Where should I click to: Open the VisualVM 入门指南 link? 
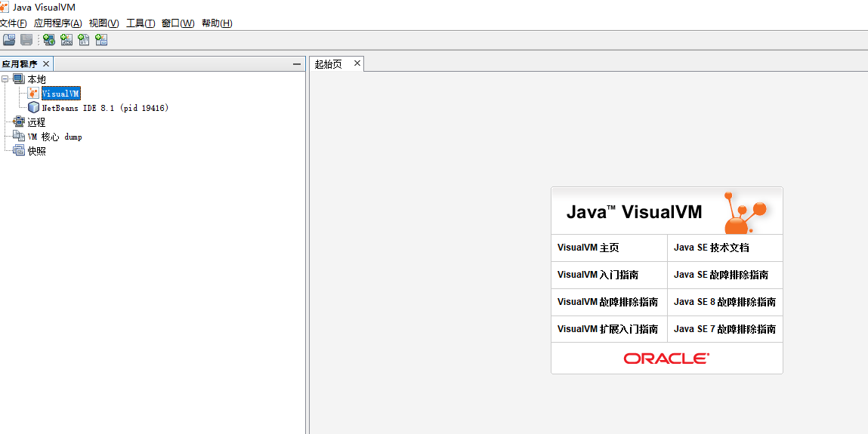[598, 275]
